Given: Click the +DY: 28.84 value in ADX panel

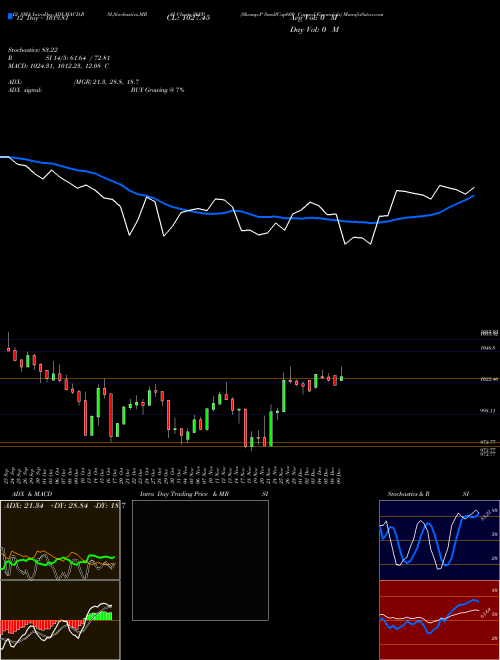Looking at the screenshot, I should (69, 506).
